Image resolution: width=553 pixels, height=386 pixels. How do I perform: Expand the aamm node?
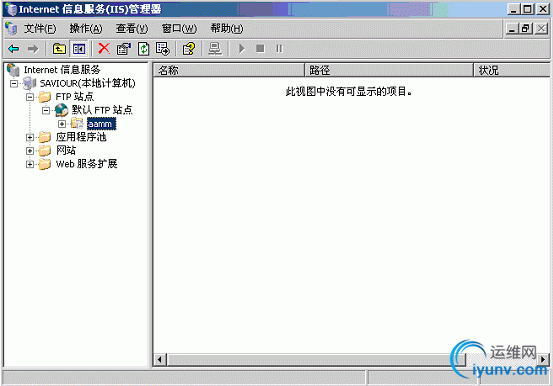pos(62,124)
